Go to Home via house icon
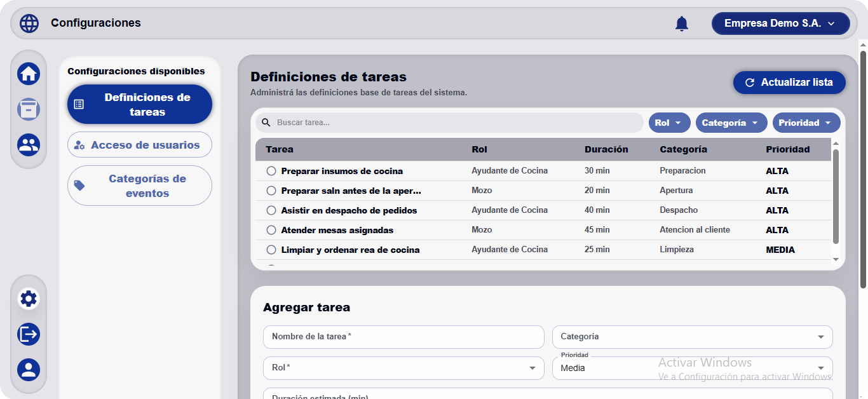868x399 pixels. (x=29, y=74)
